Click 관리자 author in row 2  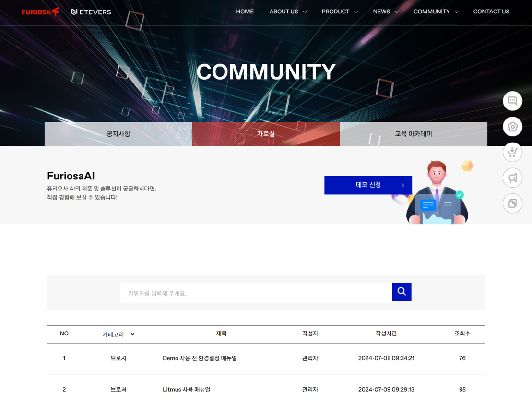(310, 390)
